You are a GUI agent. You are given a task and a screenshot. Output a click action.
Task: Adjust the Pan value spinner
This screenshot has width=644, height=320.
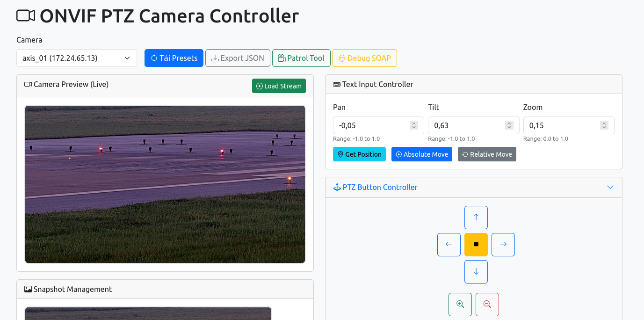pos(414,125)
